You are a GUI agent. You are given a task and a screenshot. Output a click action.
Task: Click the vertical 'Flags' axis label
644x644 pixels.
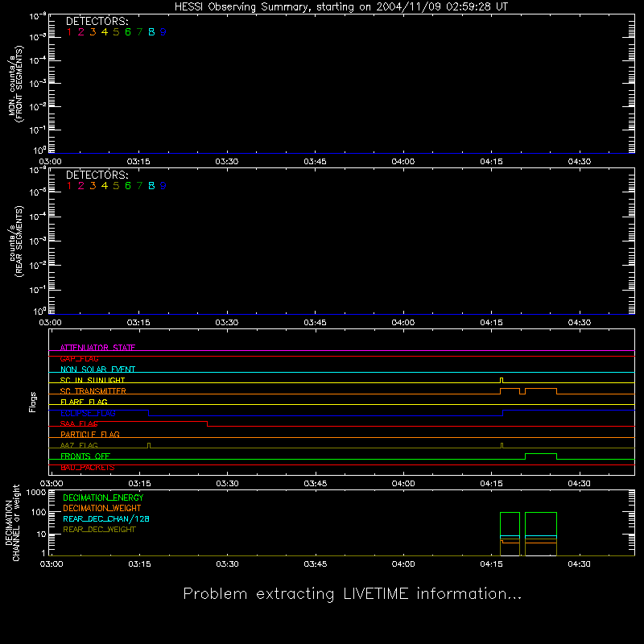click(x=33, y=402)
